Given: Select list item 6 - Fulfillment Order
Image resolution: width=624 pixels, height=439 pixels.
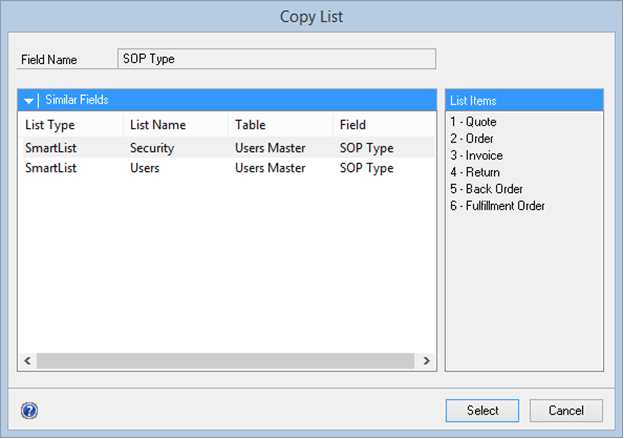Looking at the screenshot, I should tap(497, 206).
